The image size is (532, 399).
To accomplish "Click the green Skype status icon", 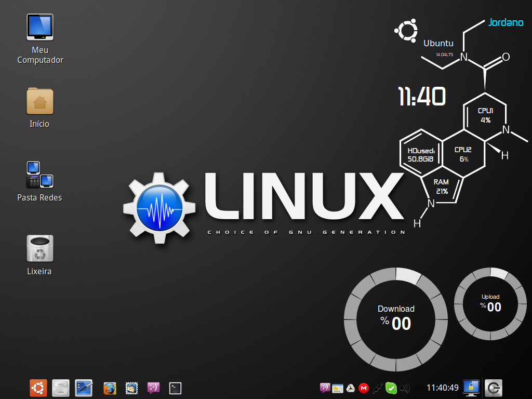I will (391, 388).
